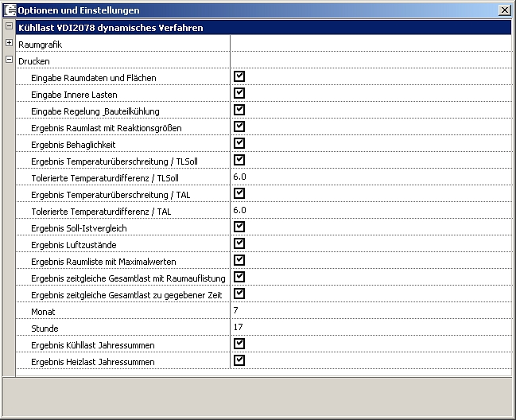Disable Eingabe Regelung Bauteilkühlung checkbox

239,110
